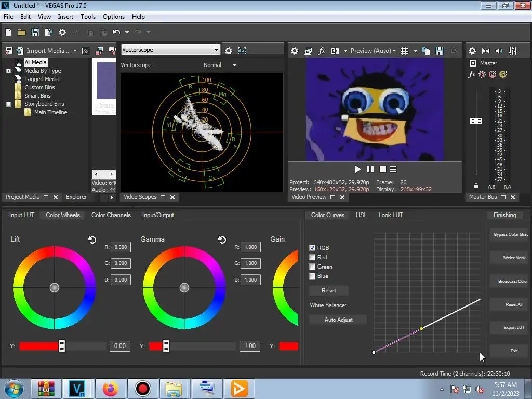Expand the Media By Type tree node
The image size is (532, 399).
point(8,71)
